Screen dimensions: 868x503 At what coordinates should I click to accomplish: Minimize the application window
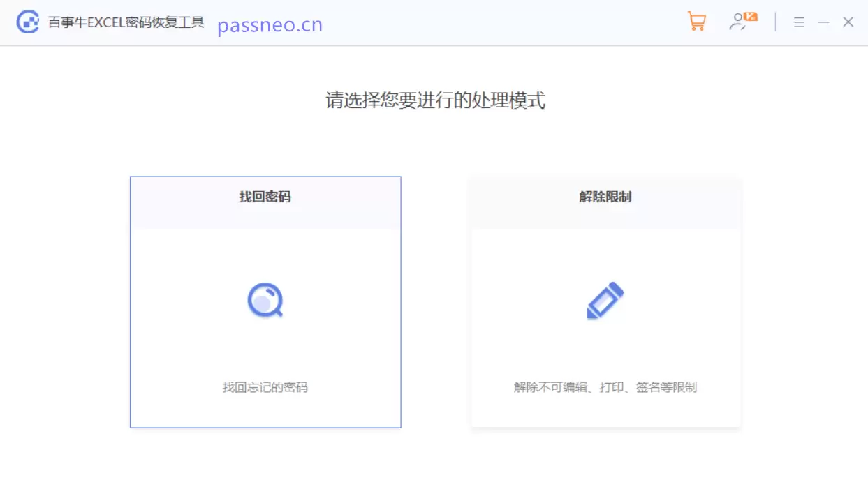pos(824,22)
